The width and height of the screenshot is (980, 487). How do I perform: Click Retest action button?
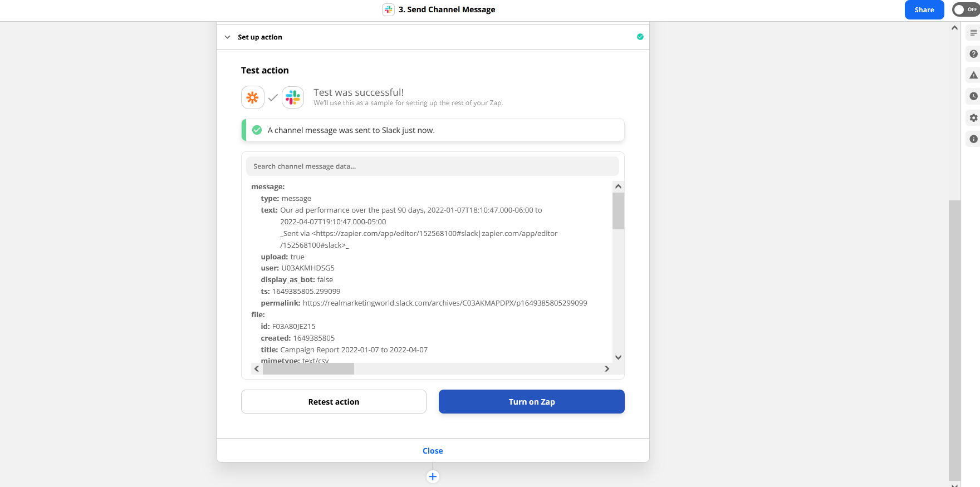pyautogui.click(x=334, y=402)
